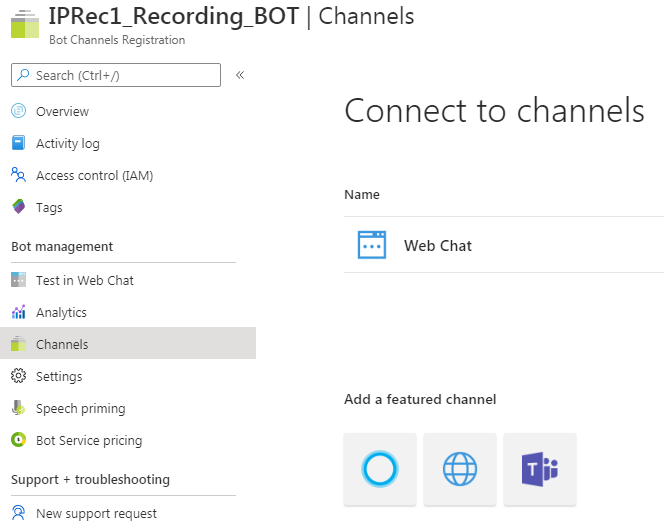The width and height of the screenshot is (664, 530).
Task: Click the Bot Channels Registration header icon
Action: (25, 24)
